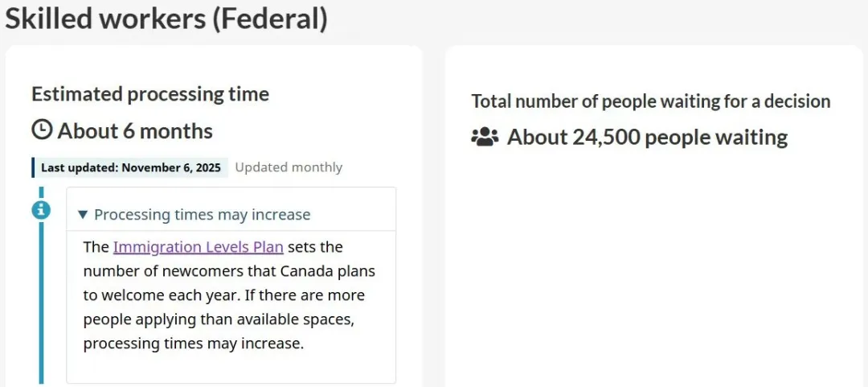Click the teal vertical bar below info icon

pyautogui.click(x=41, y=306)
